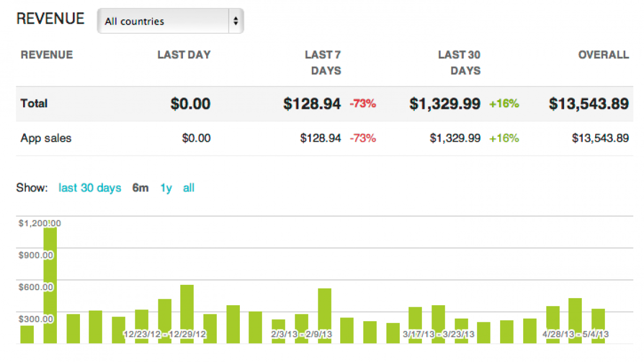Click the +16% change in Total row

[504, 104]
